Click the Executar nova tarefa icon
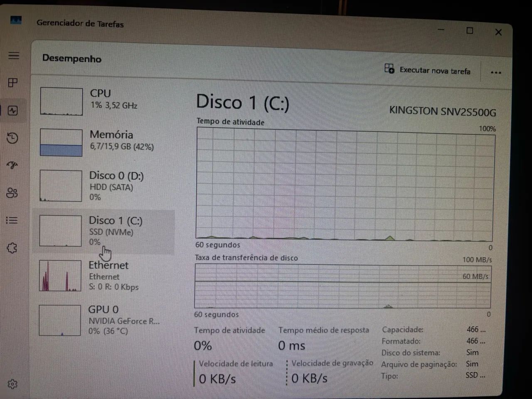Screen dimensions: 532x399 [x=389, y=69]
